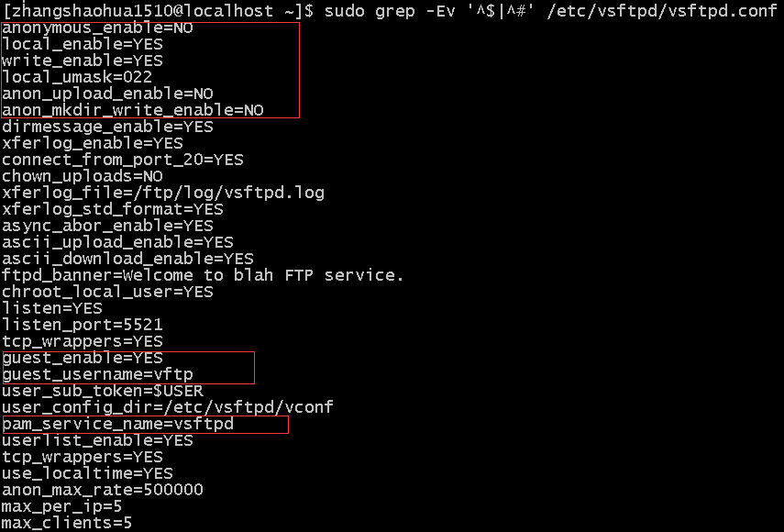Click the xferlog_file path line

(163, 193)
